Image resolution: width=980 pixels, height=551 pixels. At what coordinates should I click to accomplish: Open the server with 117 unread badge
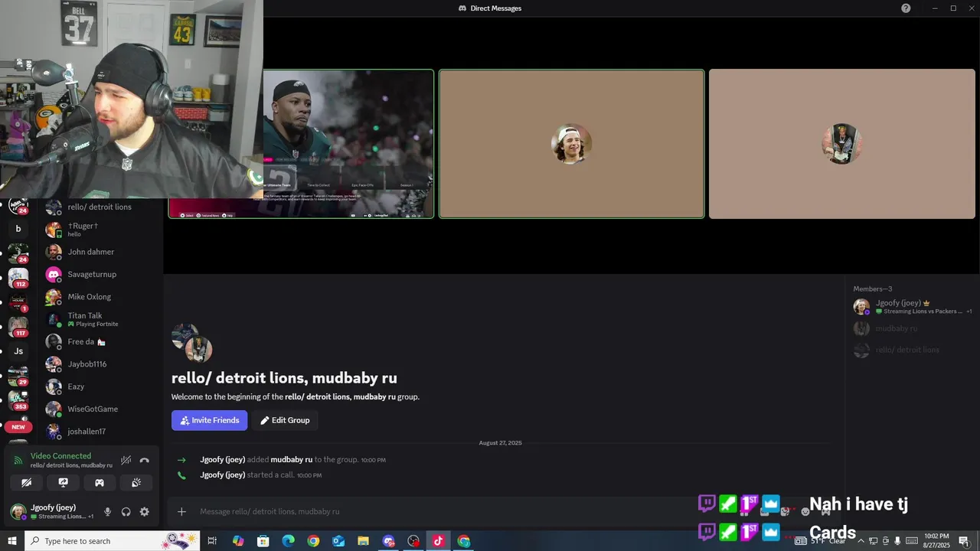click(18, 326)
